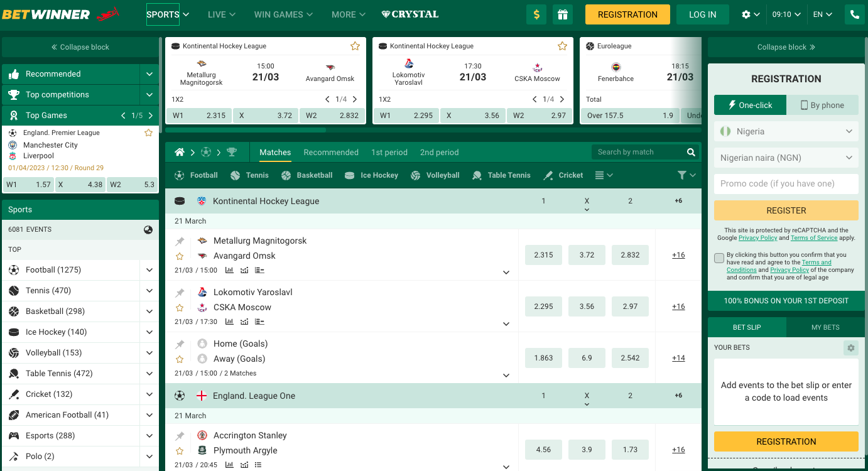Select the By phone registration tab
Viewport: 868px width, 471px height.
click(822, 105)
